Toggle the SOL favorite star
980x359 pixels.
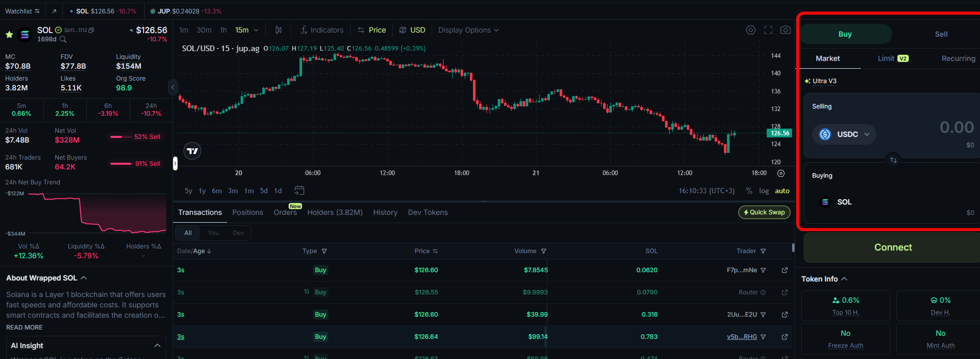tap(9, 35)
